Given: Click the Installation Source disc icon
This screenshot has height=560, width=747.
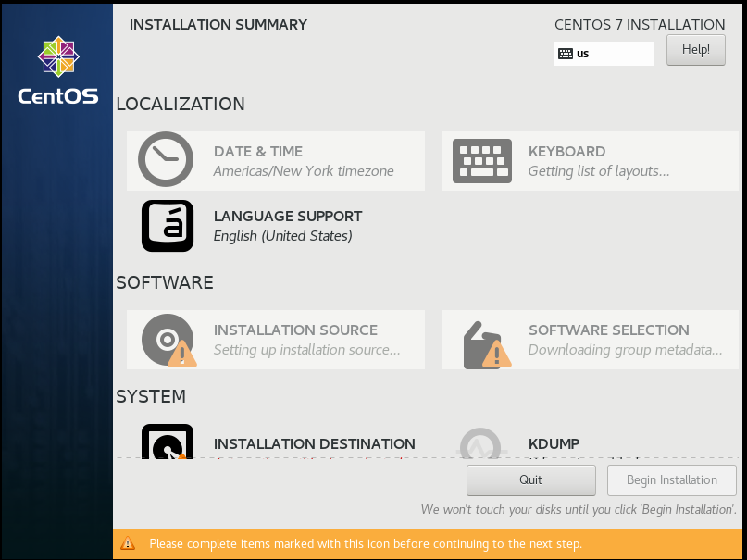Looking at the screenshot, I should (x=168, y=340).
